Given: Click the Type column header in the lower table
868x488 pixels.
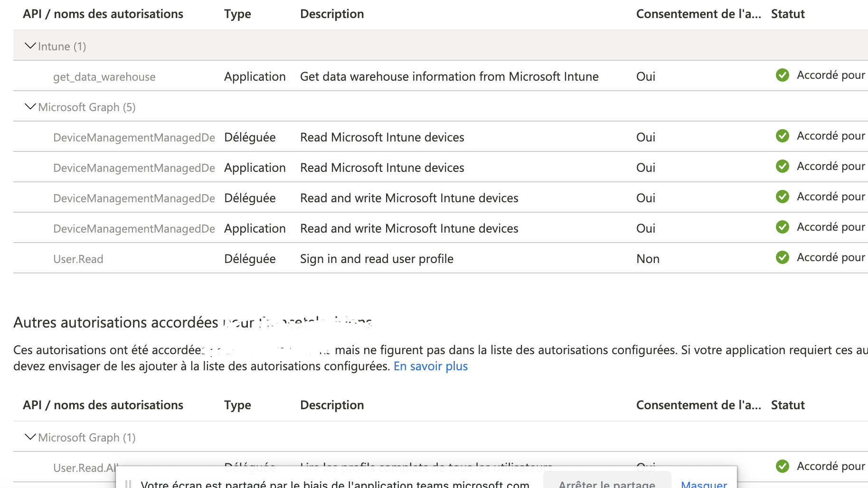Looking at the screenshot, I should coord(237,405).
